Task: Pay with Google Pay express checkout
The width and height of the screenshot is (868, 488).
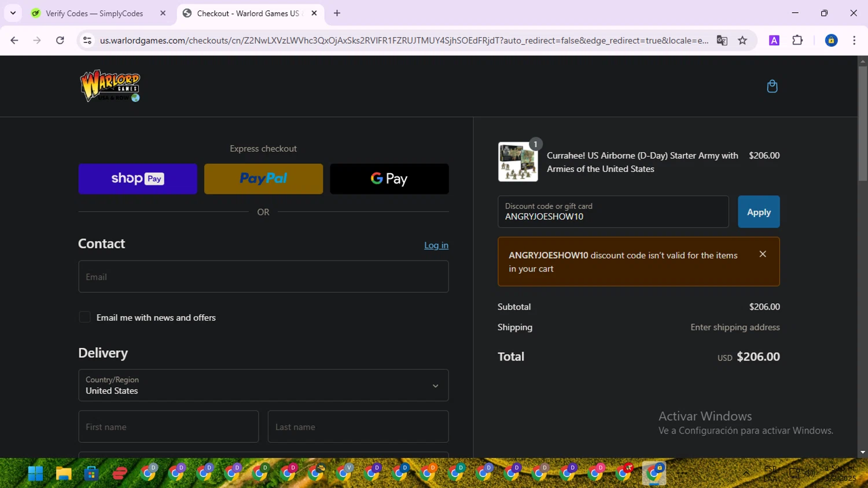Action: tap(389, 178)
